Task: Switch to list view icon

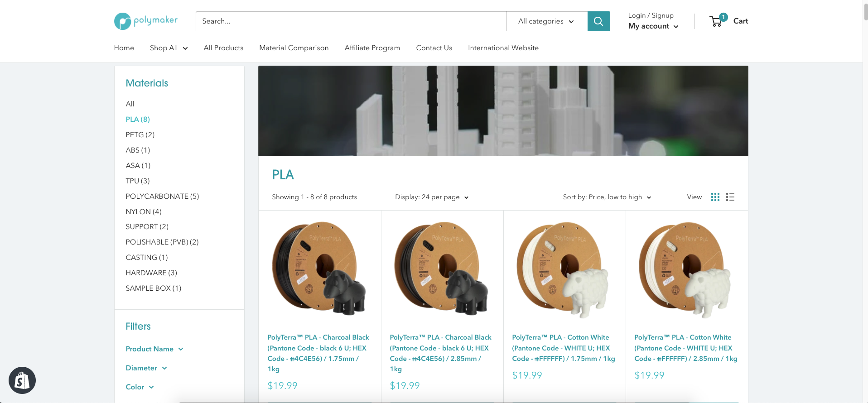Action: [x=730, y=197]
